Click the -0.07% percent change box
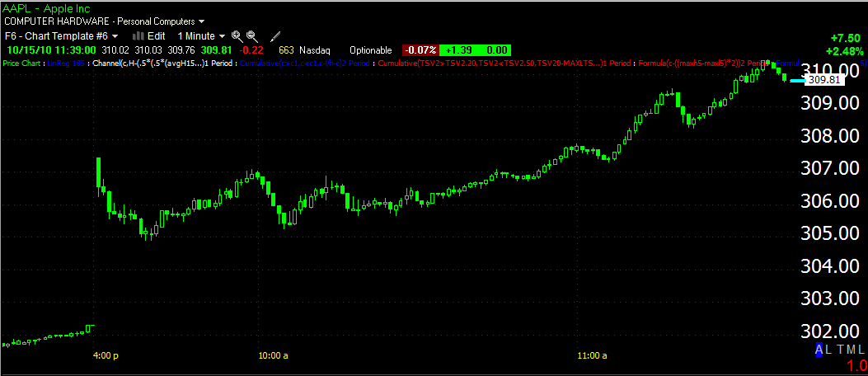 tap(419, 49)
